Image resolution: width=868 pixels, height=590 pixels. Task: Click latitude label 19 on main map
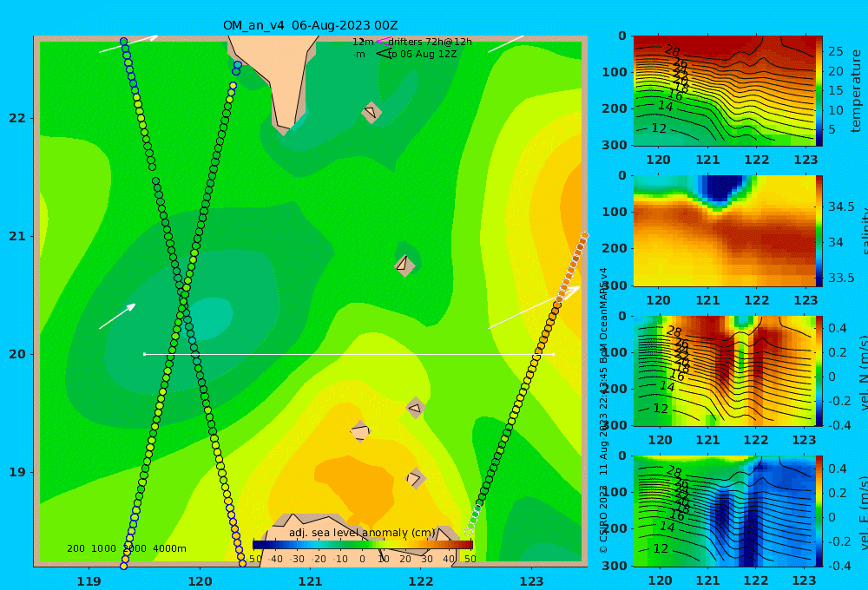(17, 472)
